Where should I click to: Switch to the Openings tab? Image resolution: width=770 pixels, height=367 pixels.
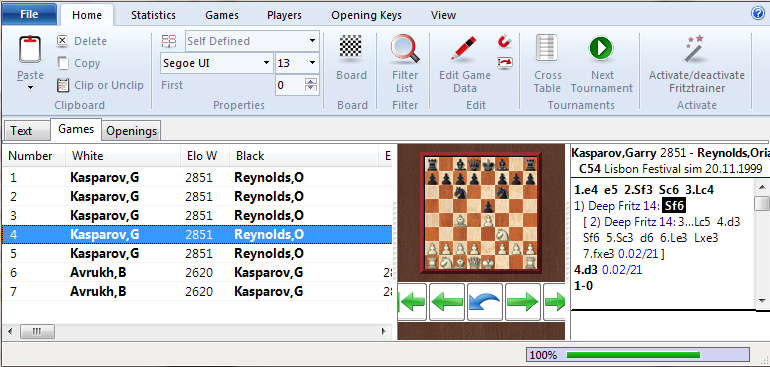pyautogui.click(x=132, y=131)
